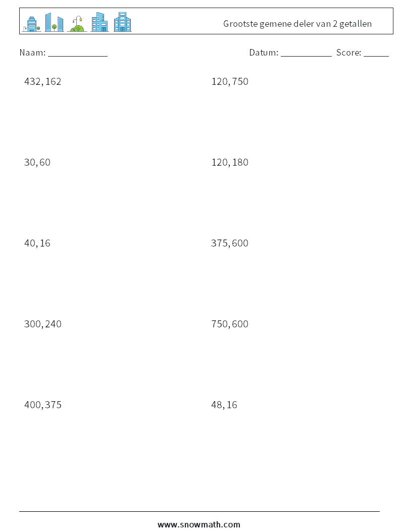Click the problem 300, 240
Image resolution: width=401 pixels, height=532 pixels.
pos(43,324)
